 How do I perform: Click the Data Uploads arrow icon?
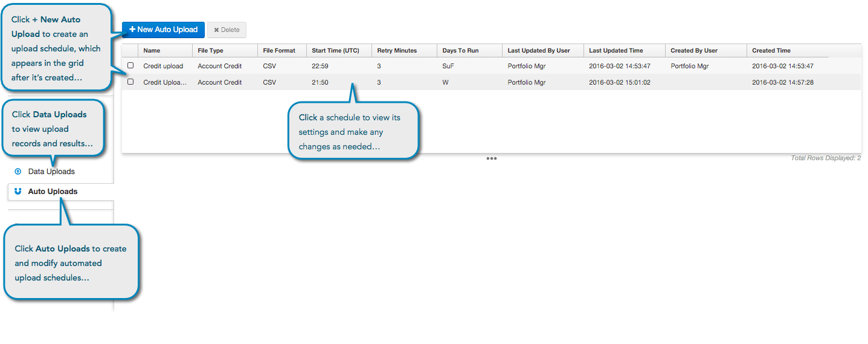click(18, 172)
